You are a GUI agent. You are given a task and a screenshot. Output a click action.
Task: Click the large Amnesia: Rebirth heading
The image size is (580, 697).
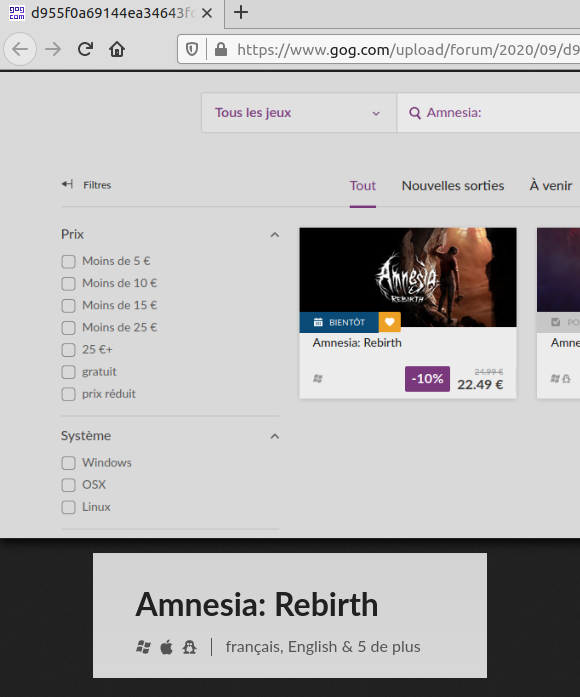tap(257, 605)
